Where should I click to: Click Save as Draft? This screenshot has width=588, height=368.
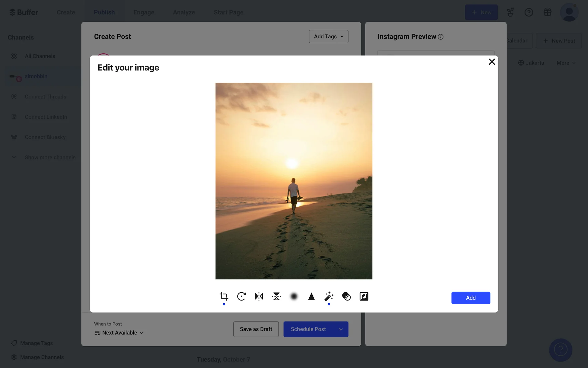256,329
